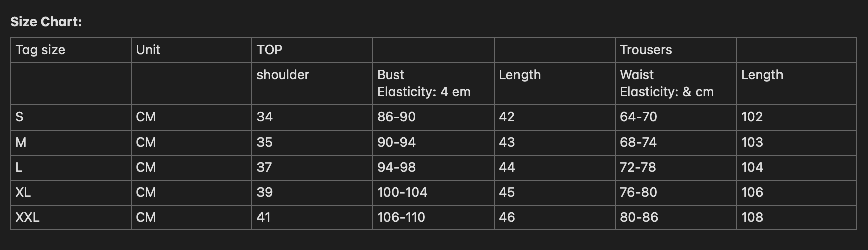This screenshot has height=250, width=868.
Task: Select the "shoulder" subheader cell
Action: [x=283, y=75]
